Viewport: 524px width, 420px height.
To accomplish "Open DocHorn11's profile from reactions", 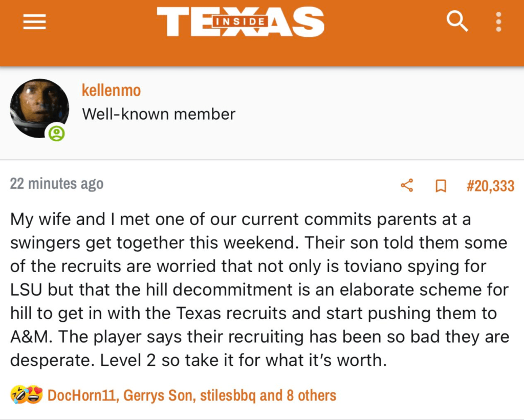I will [80, 395].
